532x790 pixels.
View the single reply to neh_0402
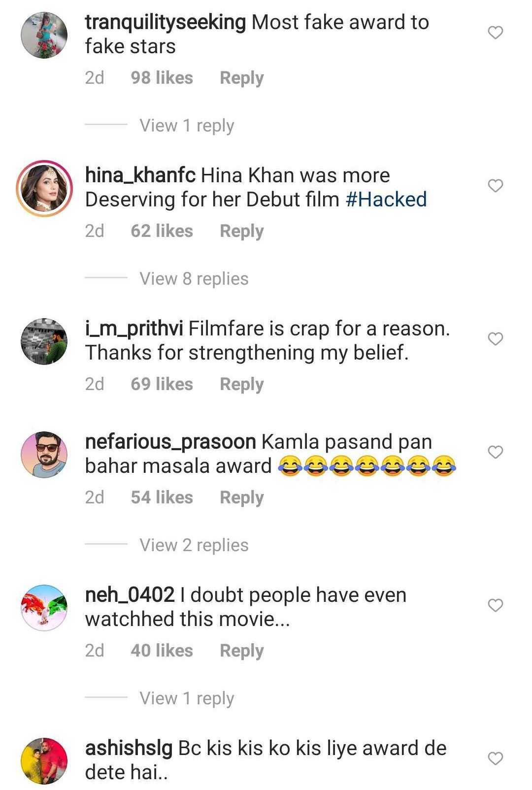[186, 698]
